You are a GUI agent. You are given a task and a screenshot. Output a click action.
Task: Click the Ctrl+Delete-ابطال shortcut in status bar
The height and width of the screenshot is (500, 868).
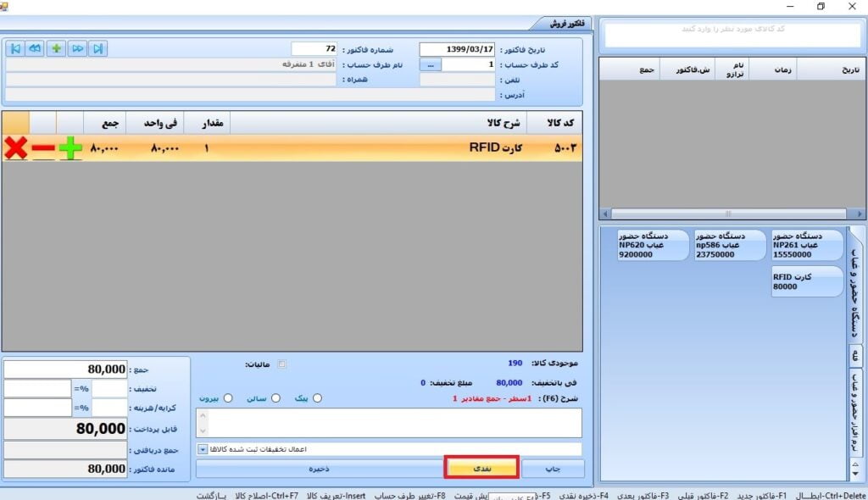(x=831, y=496)
